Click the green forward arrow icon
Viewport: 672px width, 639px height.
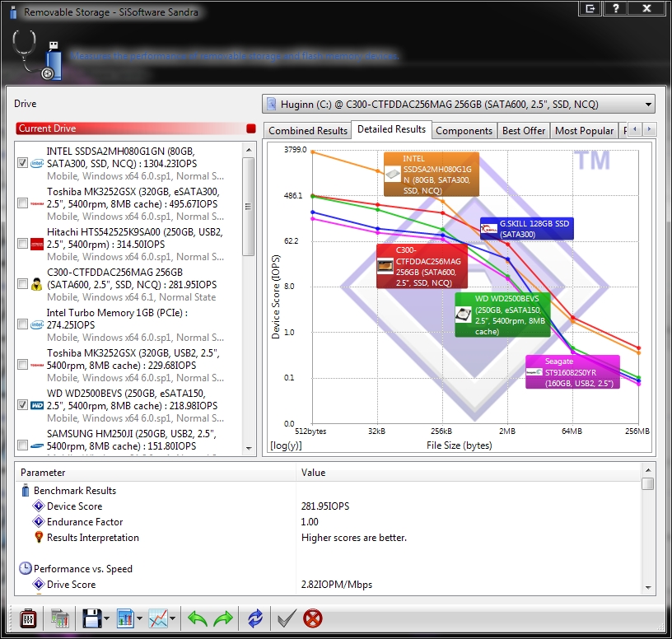(223, 619)
